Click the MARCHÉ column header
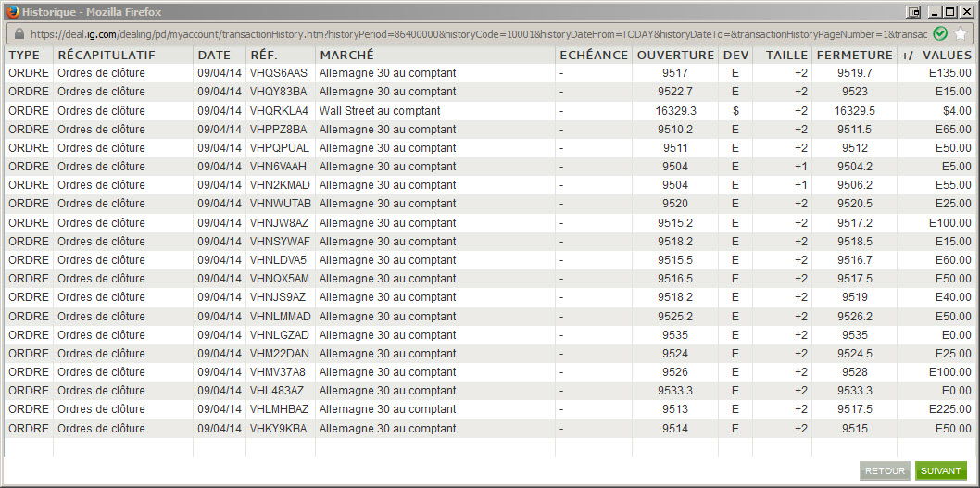The width and height of the screenshot is (980, 488). point(346,55)
